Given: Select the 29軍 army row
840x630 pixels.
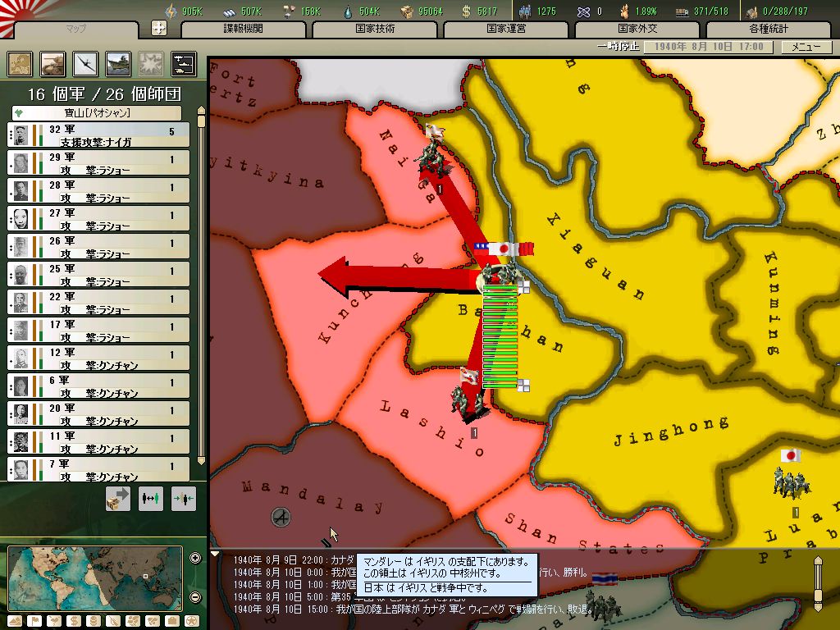Looking at the screenshot, I should pyautogui.click(x=98, y=163).
